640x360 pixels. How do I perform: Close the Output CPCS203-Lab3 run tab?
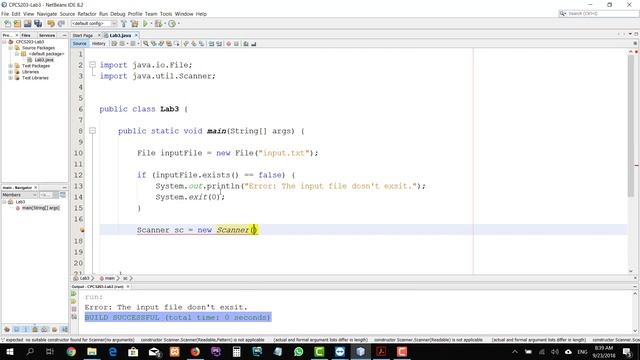[x=128, y=287]
